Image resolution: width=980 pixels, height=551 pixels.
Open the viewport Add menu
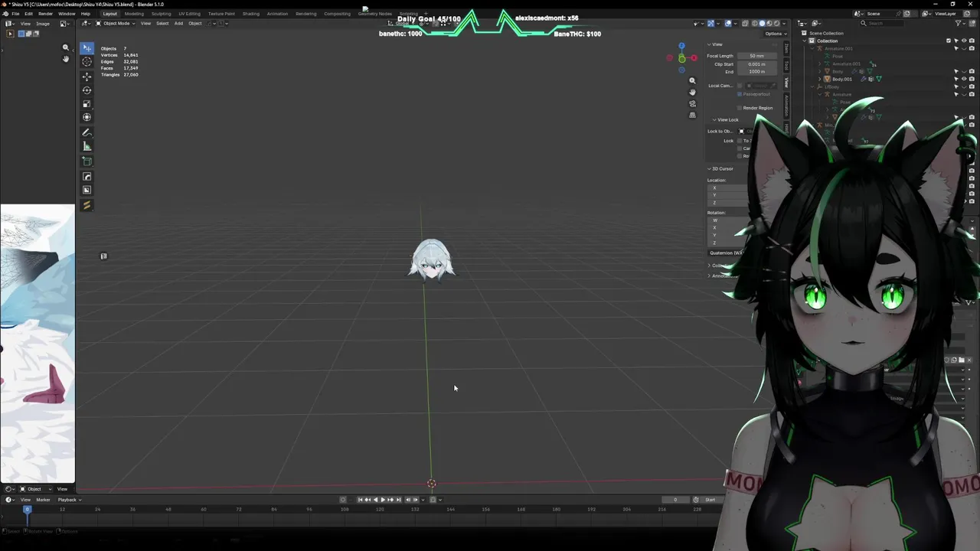pyautogui.click(x=178, y=23)
